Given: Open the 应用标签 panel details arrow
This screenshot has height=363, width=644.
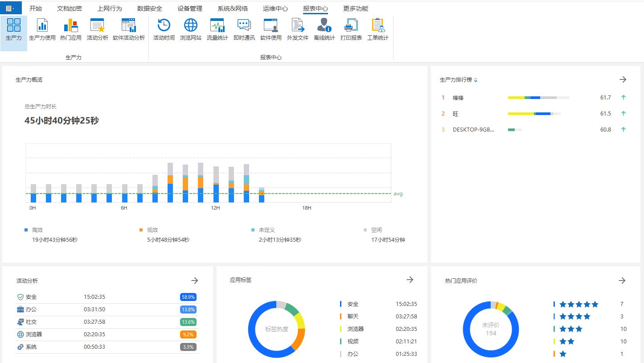Looking at the screenshot, I should (410, 280).
